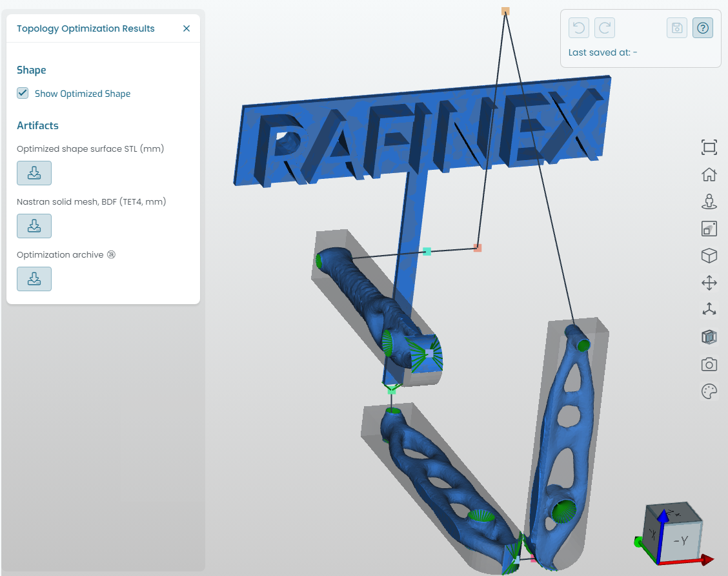Image resolution: width=728 pixels, height=576 pixels.
Task: Click the cyan node on the link line
Action: click(x=427, y=251)
